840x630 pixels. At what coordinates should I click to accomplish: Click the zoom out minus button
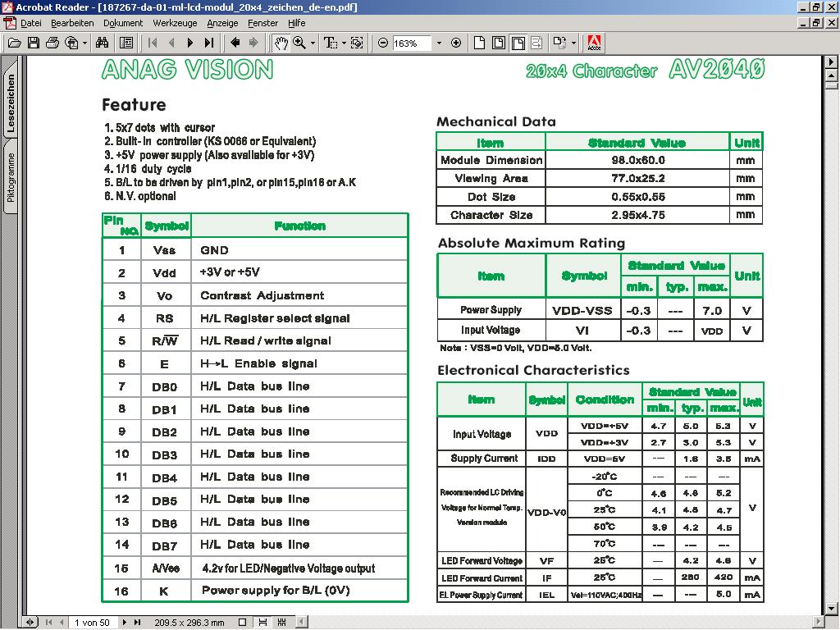tap(383, 43)
